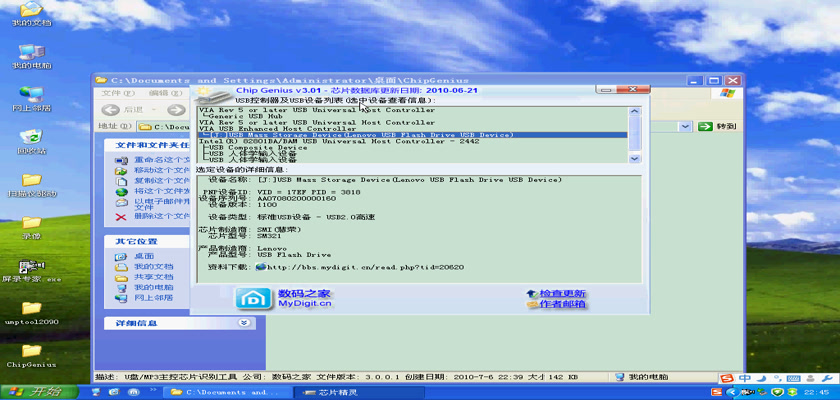Click Internet Explorer quick launch icon

click(x=116, y=393)
